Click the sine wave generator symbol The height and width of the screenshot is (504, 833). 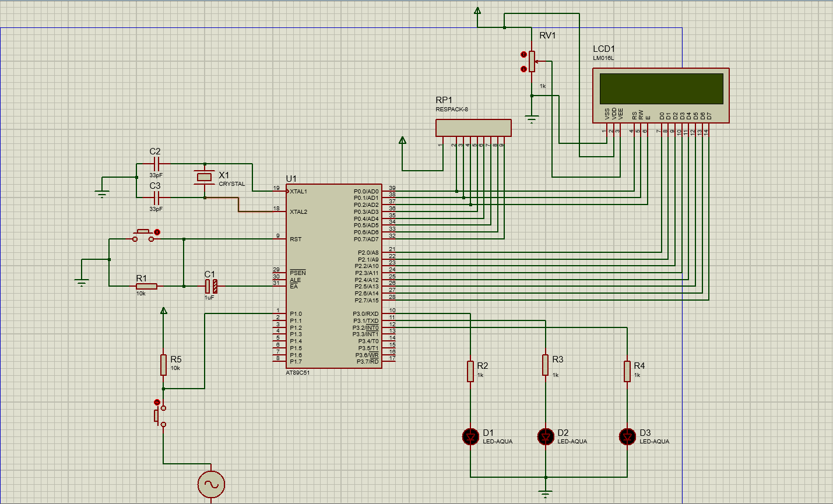point(211,484)
